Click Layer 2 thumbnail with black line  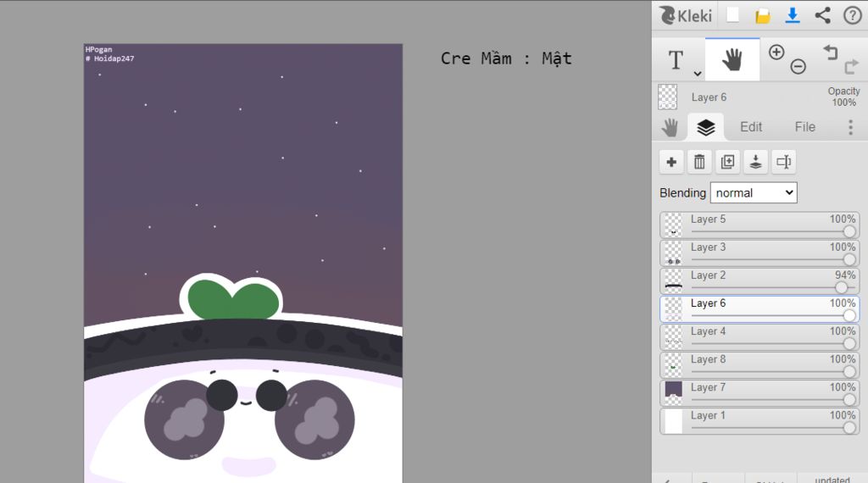coord(673,281)
